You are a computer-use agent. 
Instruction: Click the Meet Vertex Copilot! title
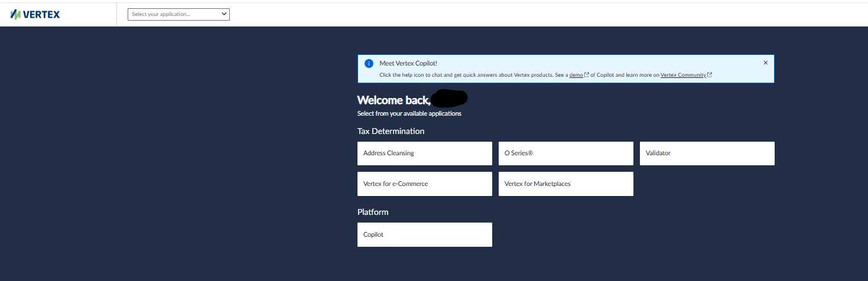408,63
